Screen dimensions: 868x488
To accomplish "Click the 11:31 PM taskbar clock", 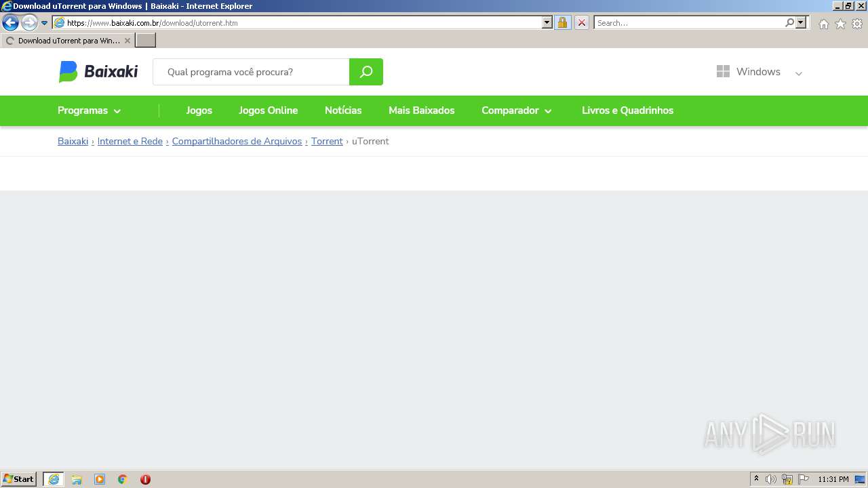I will (x=833, y=479).
